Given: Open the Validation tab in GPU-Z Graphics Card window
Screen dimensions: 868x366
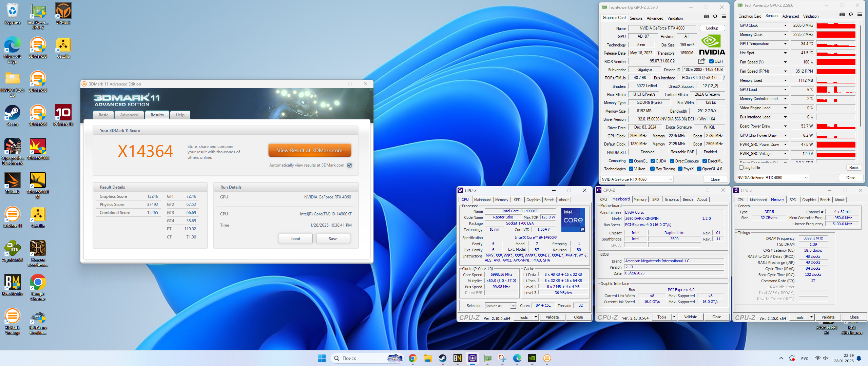Looking at the screenshot, I should [675, 18].
